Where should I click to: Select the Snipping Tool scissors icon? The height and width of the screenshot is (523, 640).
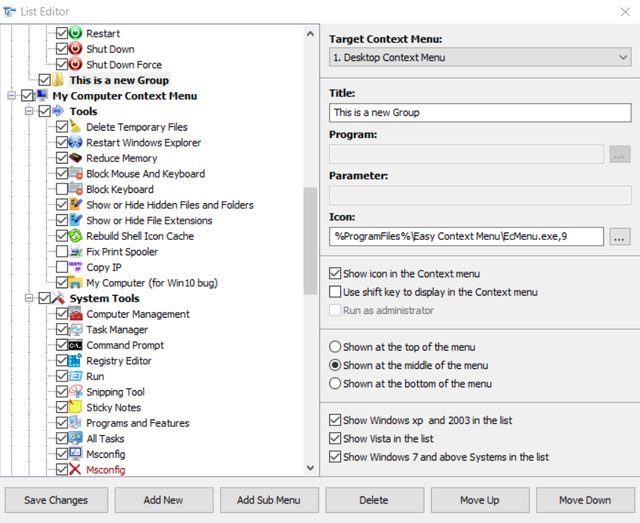pos(75,392)
